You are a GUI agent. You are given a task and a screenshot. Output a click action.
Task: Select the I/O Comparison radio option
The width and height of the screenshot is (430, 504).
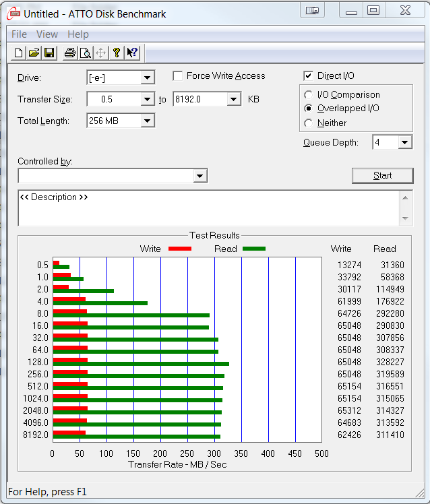309,95
